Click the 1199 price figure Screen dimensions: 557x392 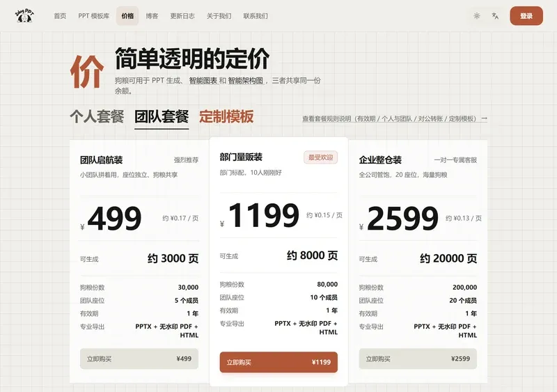(264, 215)
